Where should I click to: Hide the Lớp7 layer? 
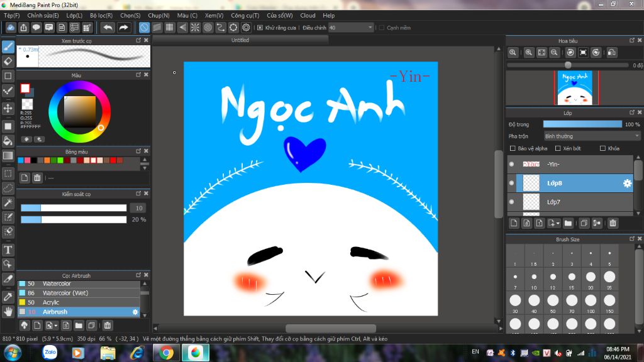pos(511,202)
